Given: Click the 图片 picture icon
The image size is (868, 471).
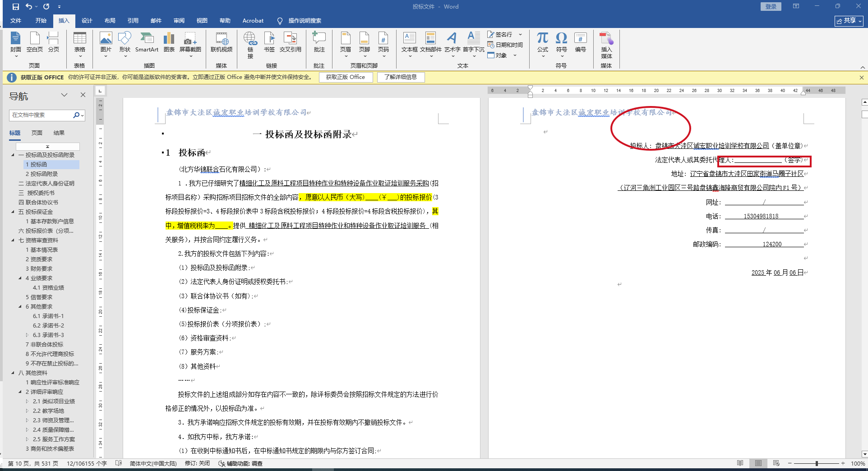Looking at the screenshot, I should click(106, 39).
